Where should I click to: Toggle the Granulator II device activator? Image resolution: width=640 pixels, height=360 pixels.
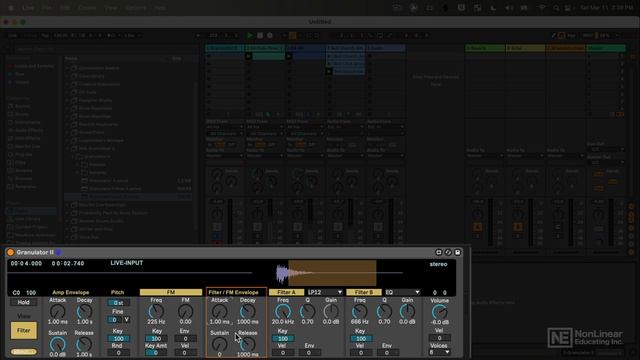(11, 253)
